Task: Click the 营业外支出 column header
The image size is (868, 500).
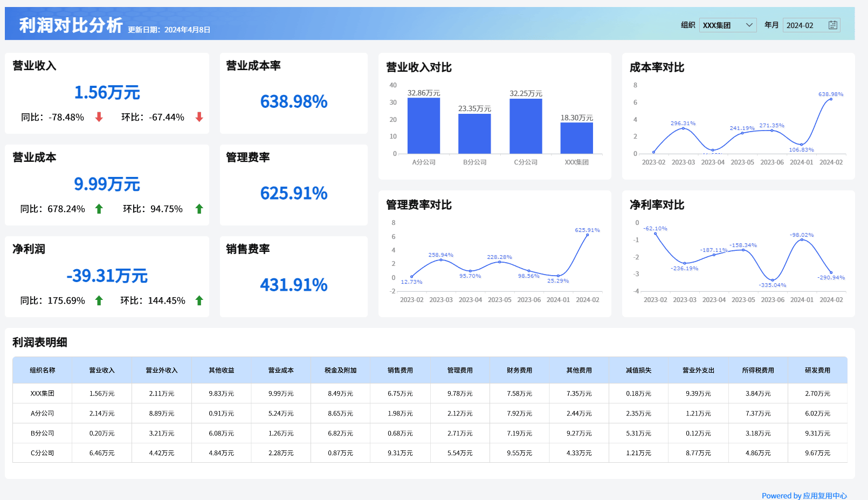Action: 698,370
